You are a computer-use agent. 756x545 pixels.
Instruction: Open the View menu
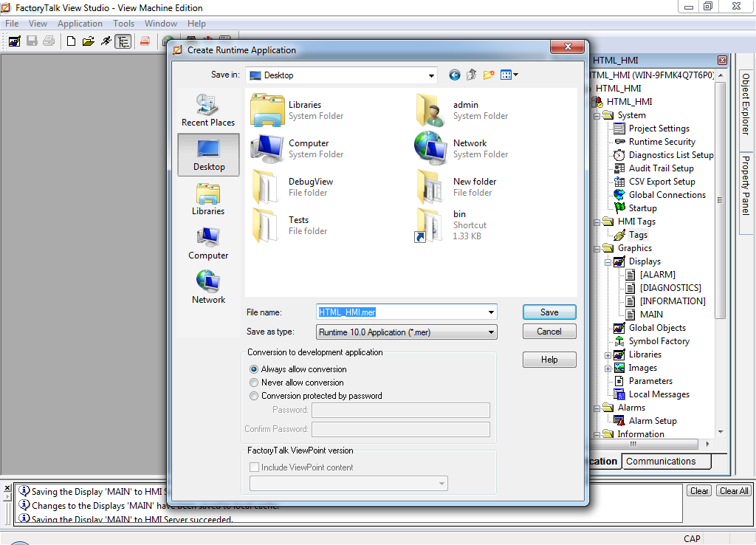[38, 24]
